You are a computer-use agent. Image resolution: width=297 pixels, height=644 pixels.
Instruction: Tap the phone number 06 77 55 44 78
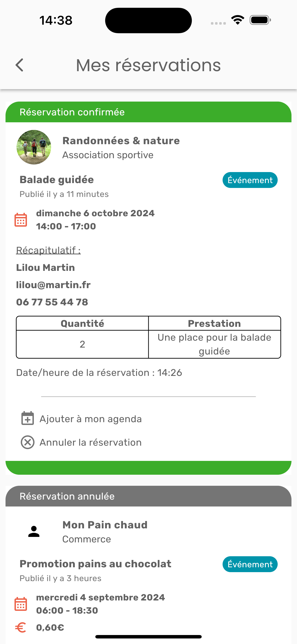click(x=52, y=302)
